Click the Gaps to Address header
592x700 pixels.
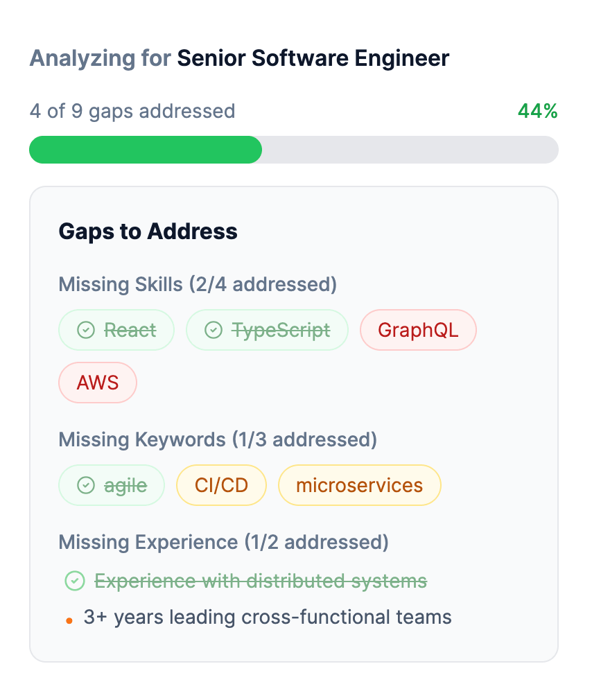tap(148, 231)
